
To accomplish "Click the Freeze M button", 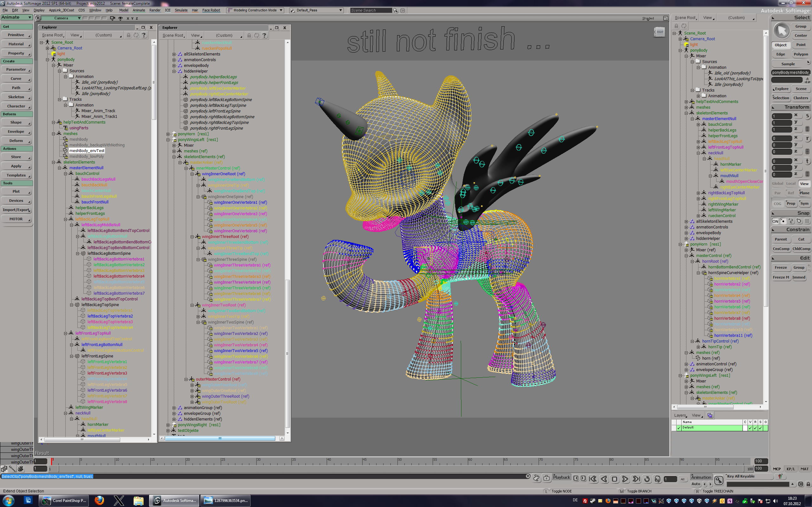I will [781, 277].
